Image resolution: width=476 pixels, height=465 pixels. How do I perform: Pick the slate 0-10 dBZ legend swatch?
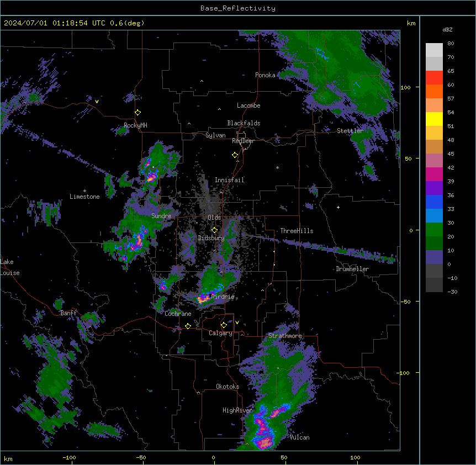point(434,257)
